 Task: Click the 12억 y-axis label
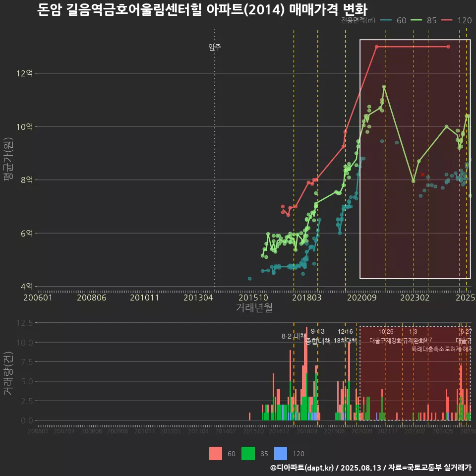pos(25,73)
